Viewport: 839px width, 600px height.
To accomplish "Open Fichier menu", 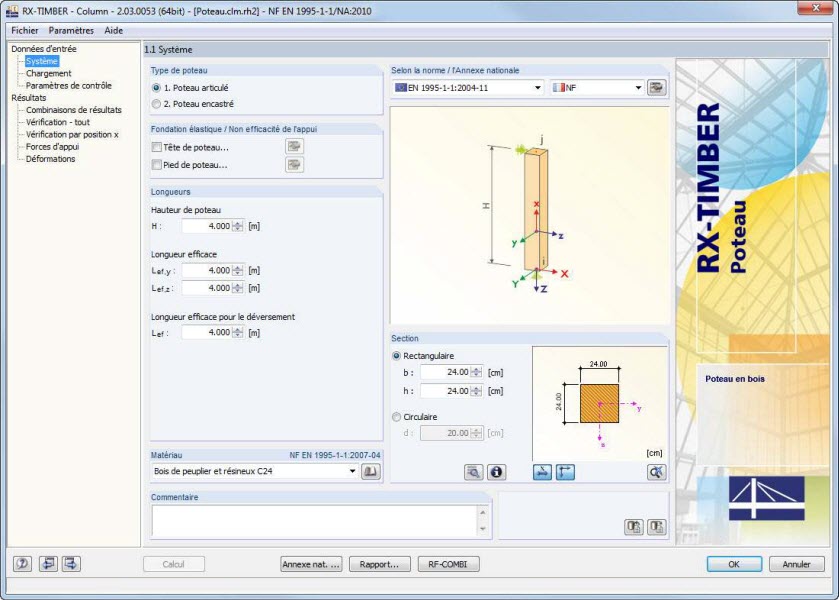I will [25, 31].
